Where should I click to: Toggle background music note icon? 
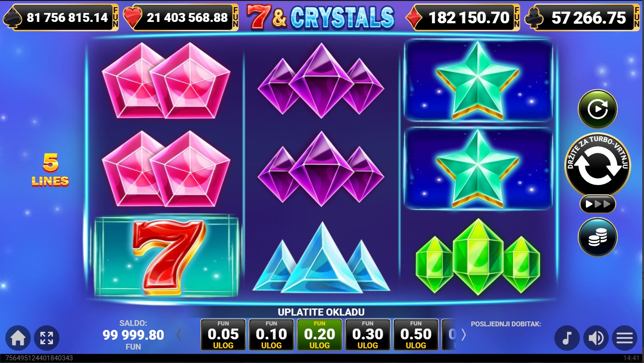point(567,338)
